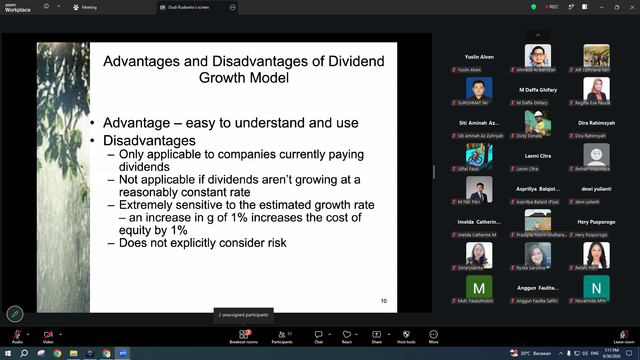Open audio options arrow beside Audio
This screenshot has height=360, width=640.
(x=28, y=334)
